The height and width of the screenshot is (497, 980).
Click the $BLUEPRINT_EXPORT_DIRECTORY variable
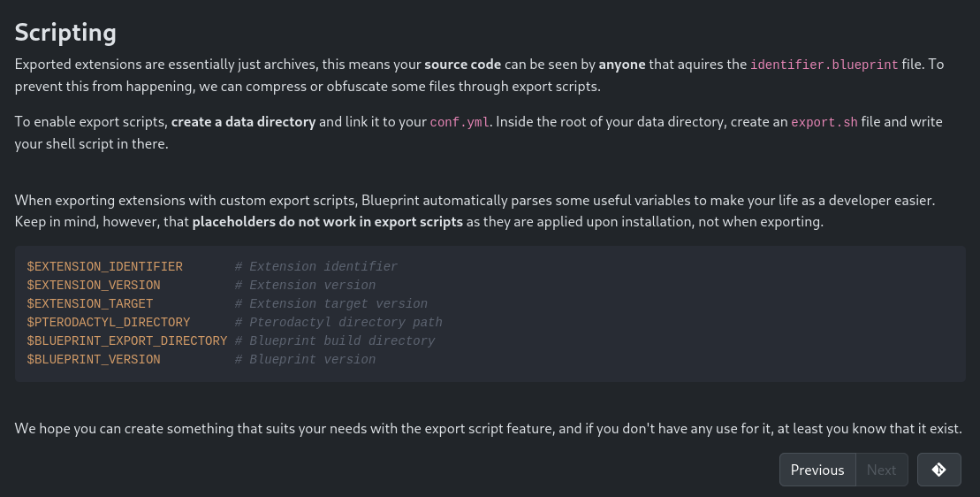click(127, 340)
